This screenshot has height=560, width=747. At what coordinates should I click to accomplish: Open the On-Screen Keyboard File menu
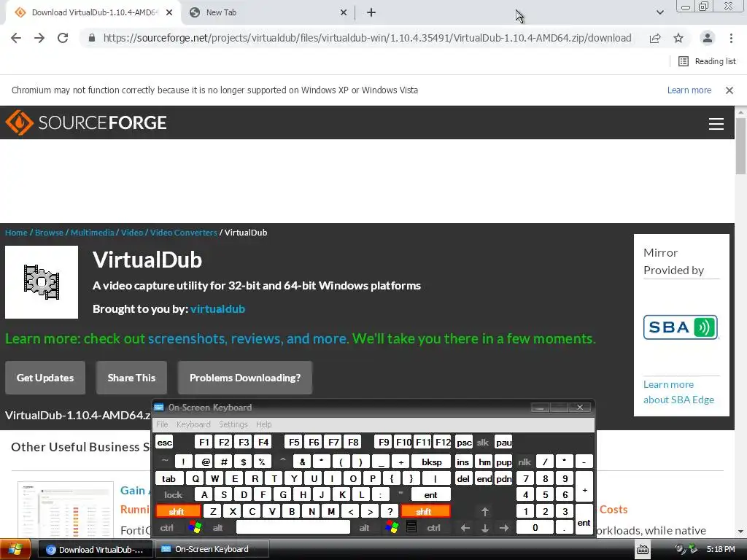(162, 424)
